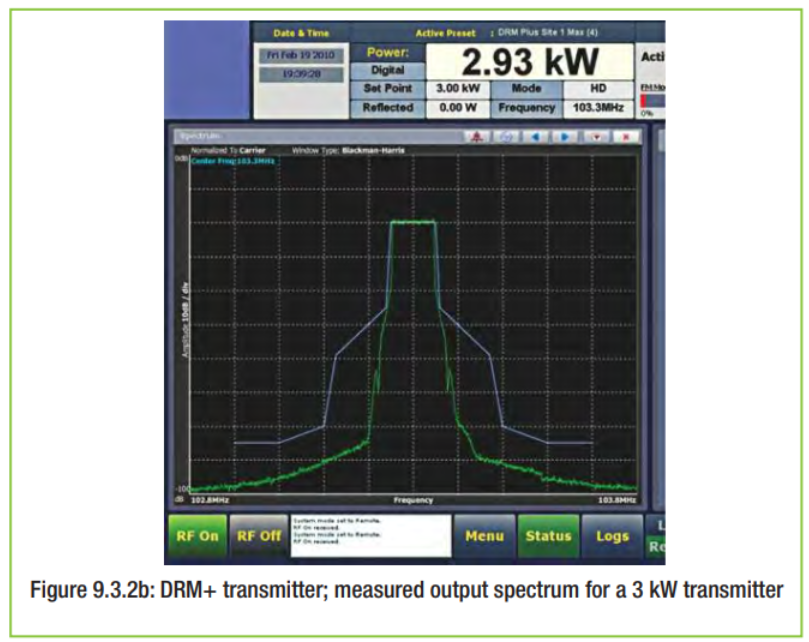Click the red antenna icon in Spectrum toolbar

point(477,137)
